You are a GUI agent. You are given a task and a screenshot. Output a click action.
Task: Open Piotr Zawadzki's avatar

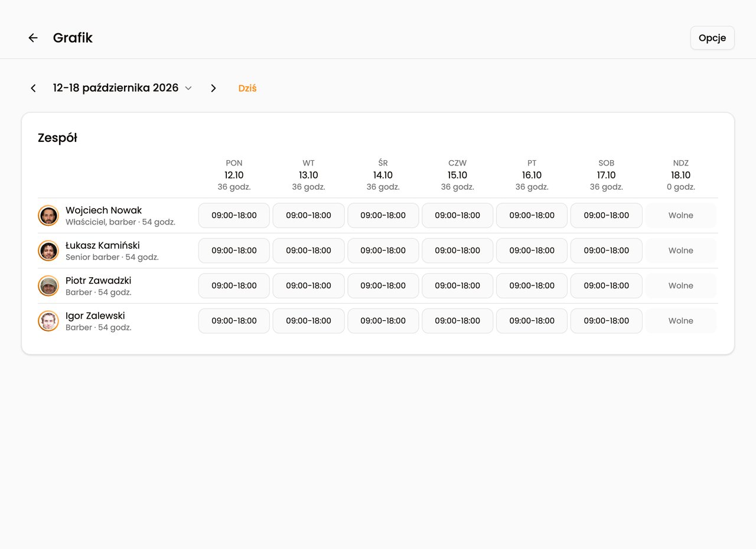click(x=48, y=286)
